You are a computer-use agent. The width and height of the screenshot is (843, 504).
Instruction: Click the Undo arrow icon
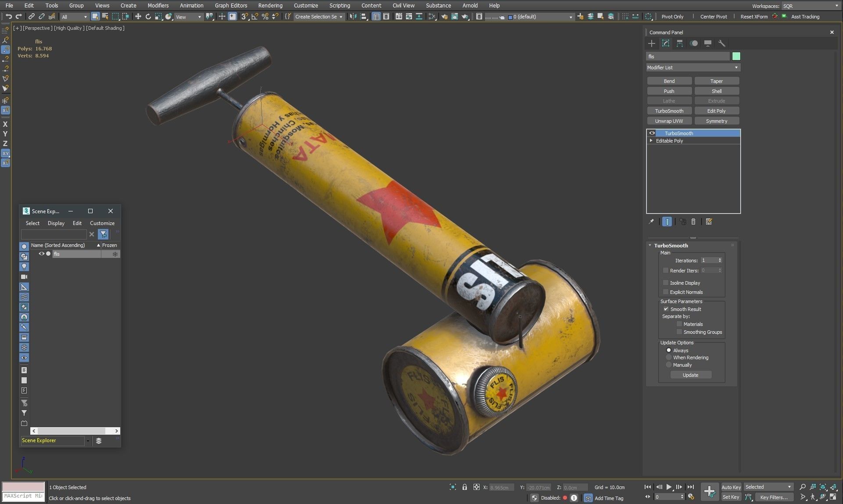click(8, 17)
